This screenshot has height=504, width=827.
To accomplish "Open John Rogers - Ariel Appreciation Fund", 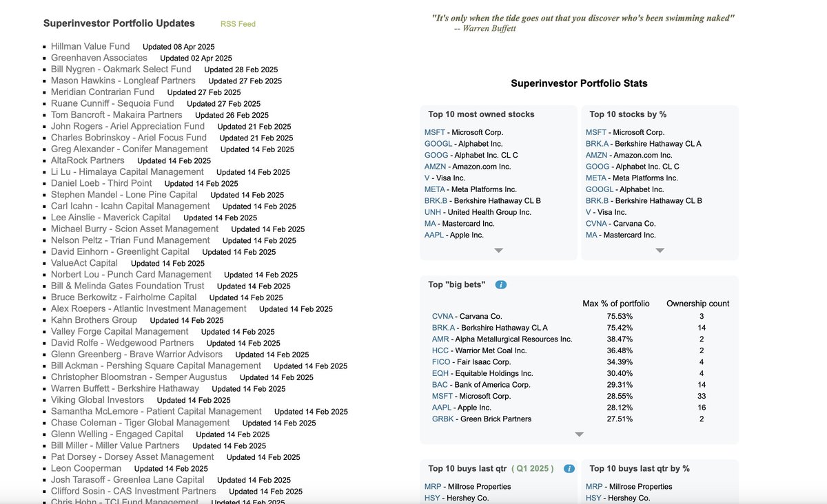I will tap(127, 126).
